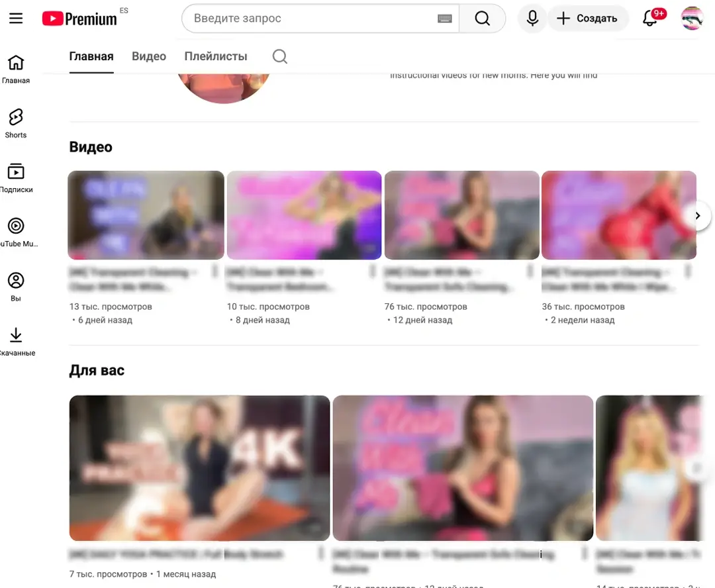The width and height of the screenshot is (715, 588).
Task: Open the channel search icon next to tabs
Action: [279, 56]
